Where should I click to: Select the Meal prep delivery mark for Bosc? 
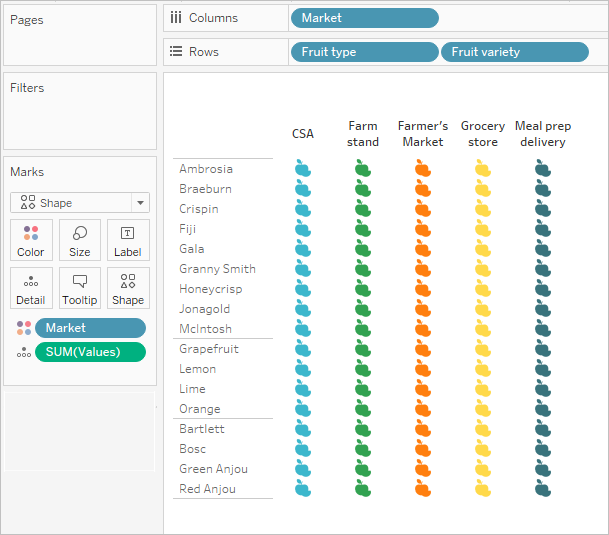543,448
